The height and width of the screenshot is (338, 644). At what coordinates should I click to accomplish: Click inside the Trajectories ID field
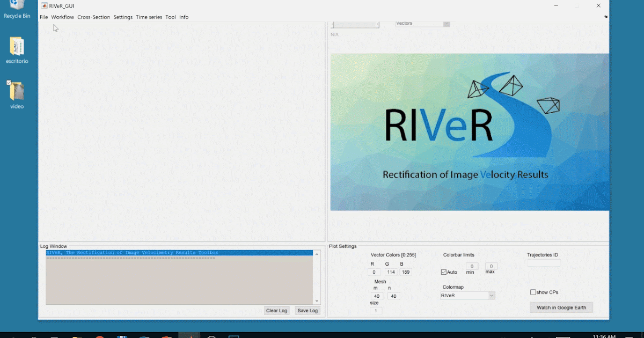tap(543, 262)
